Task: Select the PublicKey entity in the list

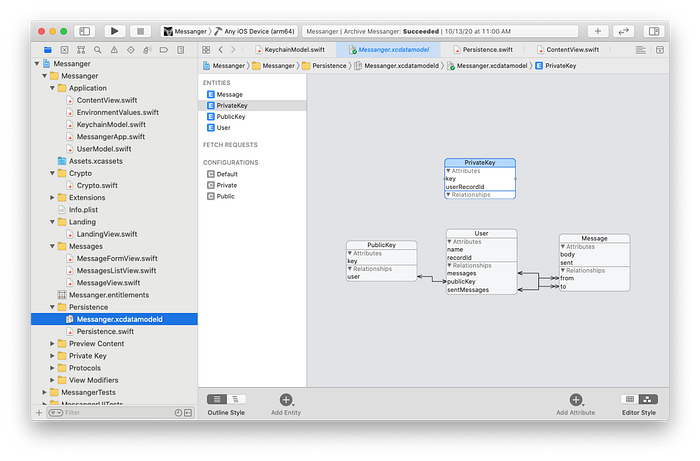Action: 252,116
